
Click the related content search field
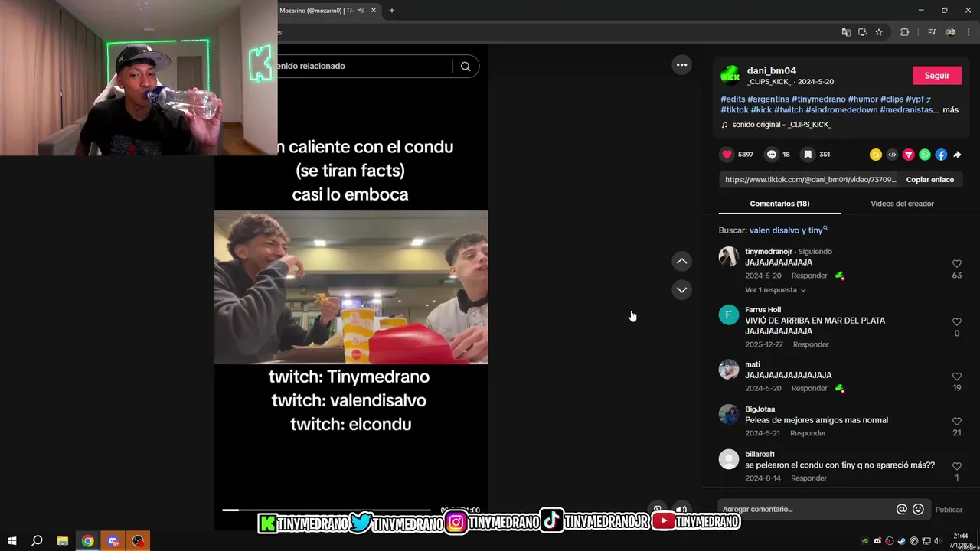[365, 67]
